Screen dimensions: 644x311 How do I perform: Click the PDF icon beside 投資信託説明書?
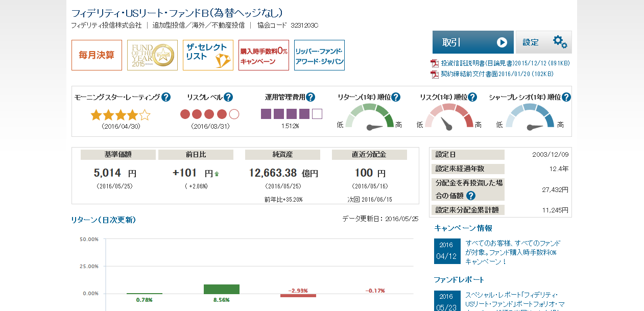(435, 63)
